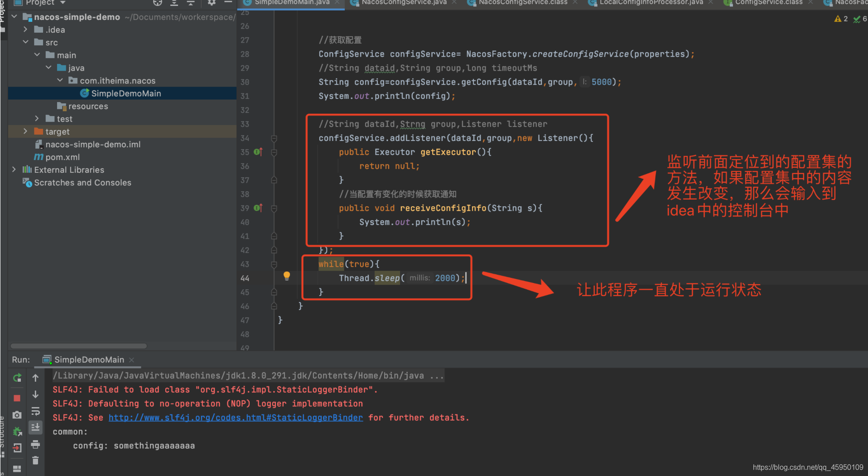The image size is (868, 476).
Task: Click 'config: somethingaaaaaaa' console output
Action: point(134,446)
